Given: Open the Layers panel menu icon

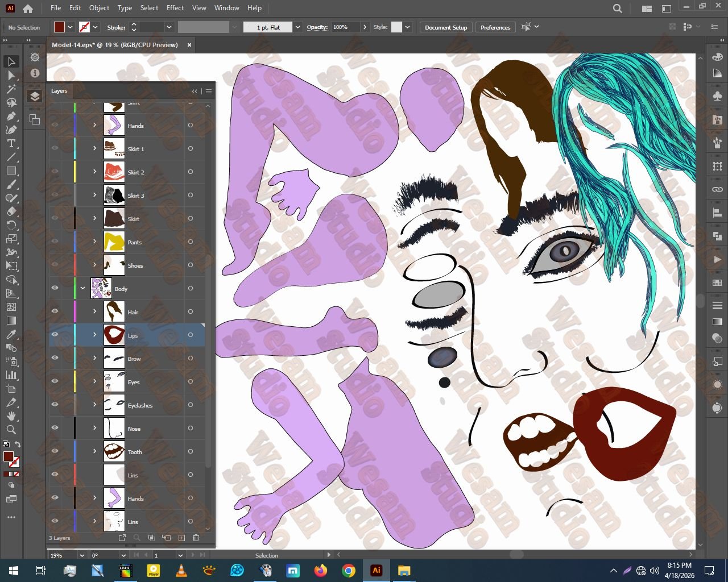Looking at the screenshot, I should 209,91.
